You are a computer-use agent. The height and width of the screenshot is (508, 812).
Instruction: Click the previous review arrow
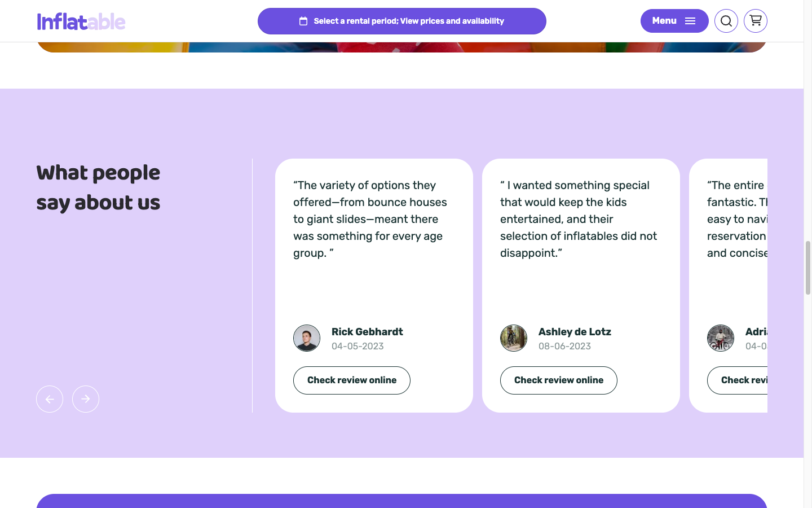click(50, 399)
